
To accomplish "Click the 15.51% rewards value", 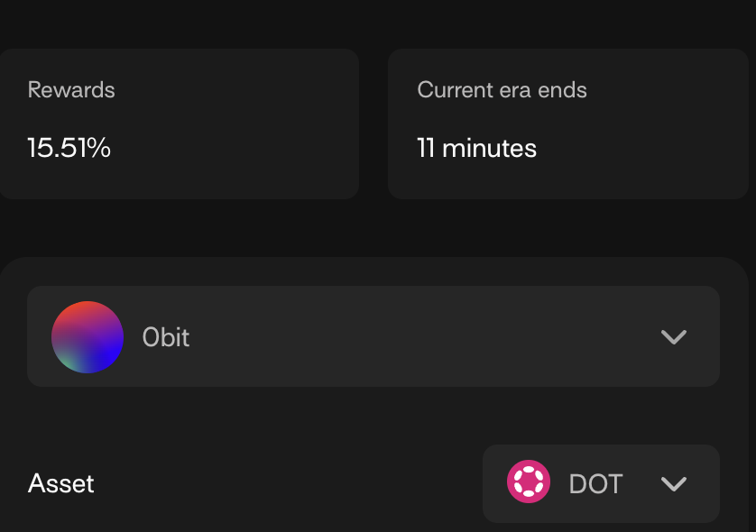I will (68, 147).
